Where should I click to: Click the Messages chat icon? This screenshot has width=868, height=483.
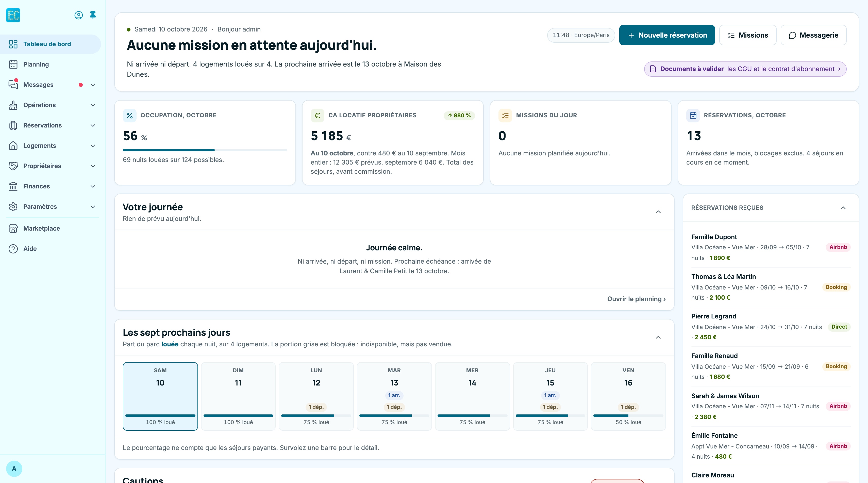click(13, 85)
